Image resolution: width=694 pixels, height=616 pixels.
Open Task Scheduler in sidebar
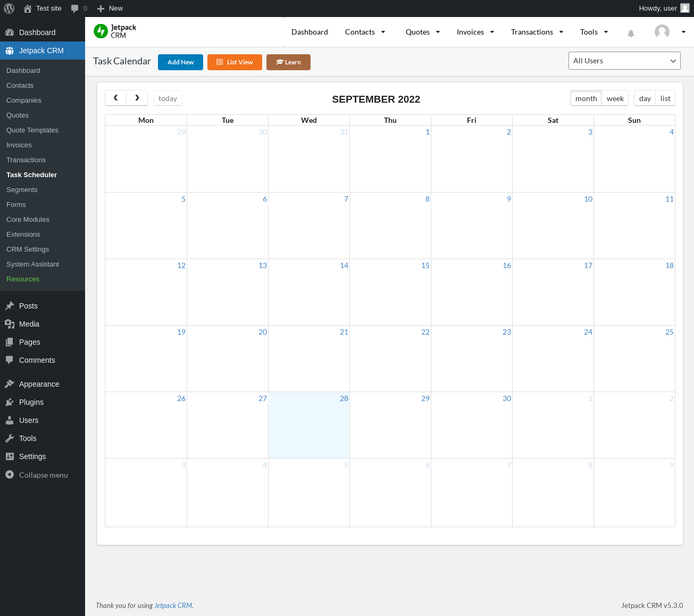pos(31,174)
